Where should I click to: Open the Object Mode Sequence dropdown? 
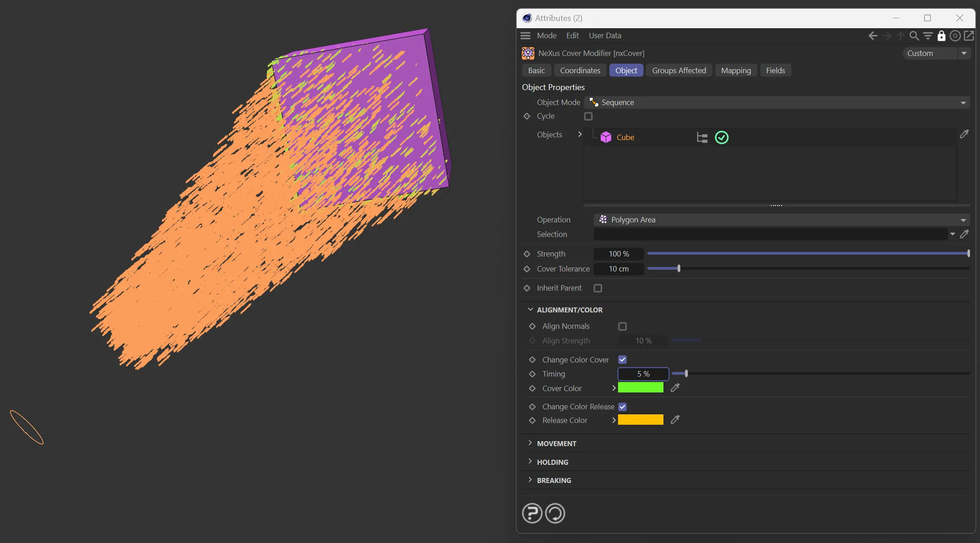777,102
